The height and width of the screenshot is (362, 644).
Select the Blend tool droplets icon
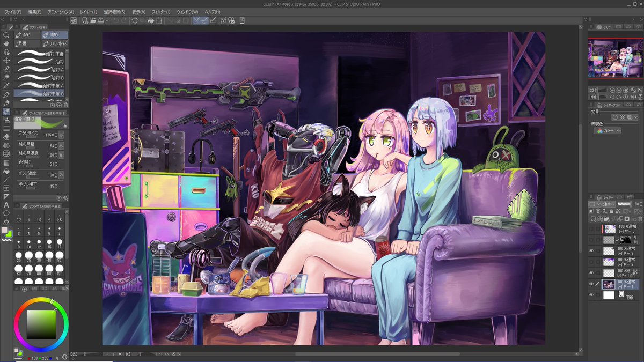(6, 145)
